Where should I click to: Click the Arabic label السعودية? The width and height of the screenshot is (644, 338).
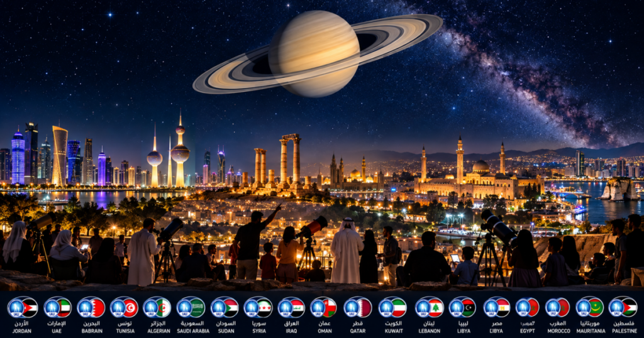pos(192,324)
